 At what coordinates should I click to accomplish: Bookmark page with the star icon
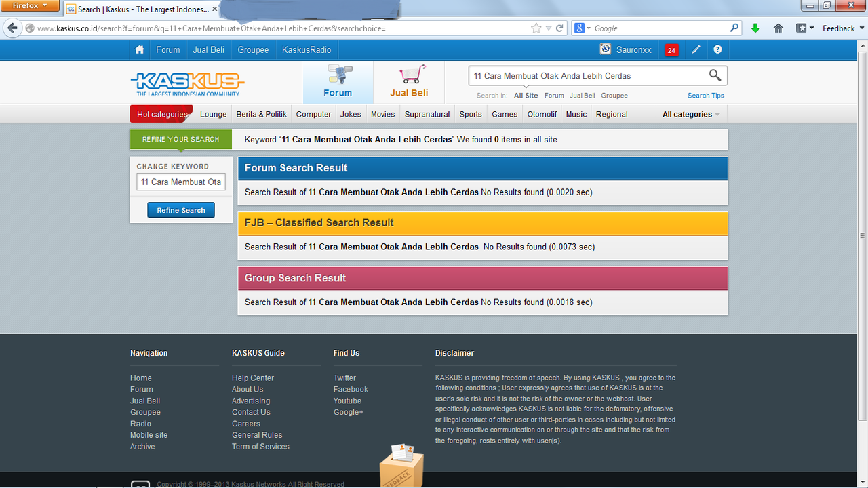(x=536, y=28)
